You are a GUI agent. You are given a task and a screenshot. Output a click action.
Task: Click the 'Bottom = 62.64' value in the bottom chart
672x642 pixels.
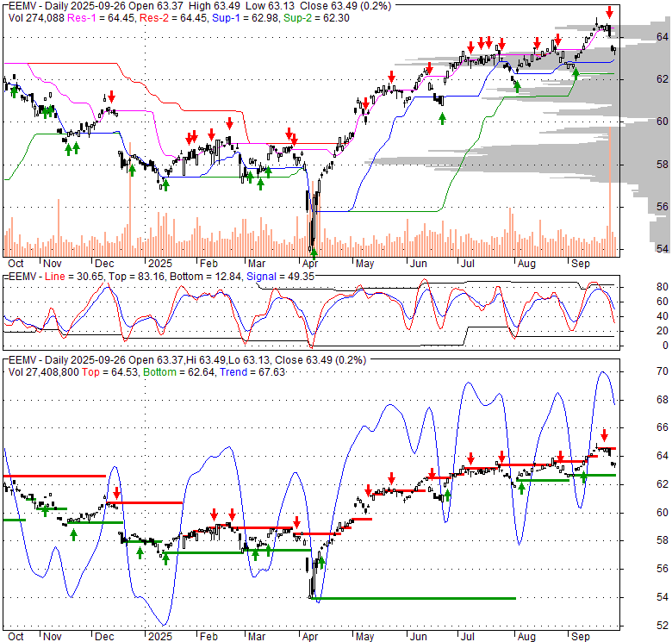click(x=178, y=372)
